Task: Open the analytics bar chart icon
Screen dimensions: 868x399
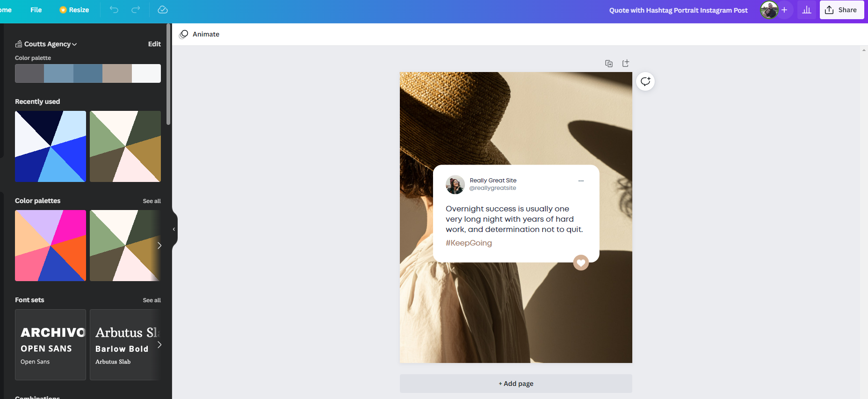Action: tap(807, 10)
